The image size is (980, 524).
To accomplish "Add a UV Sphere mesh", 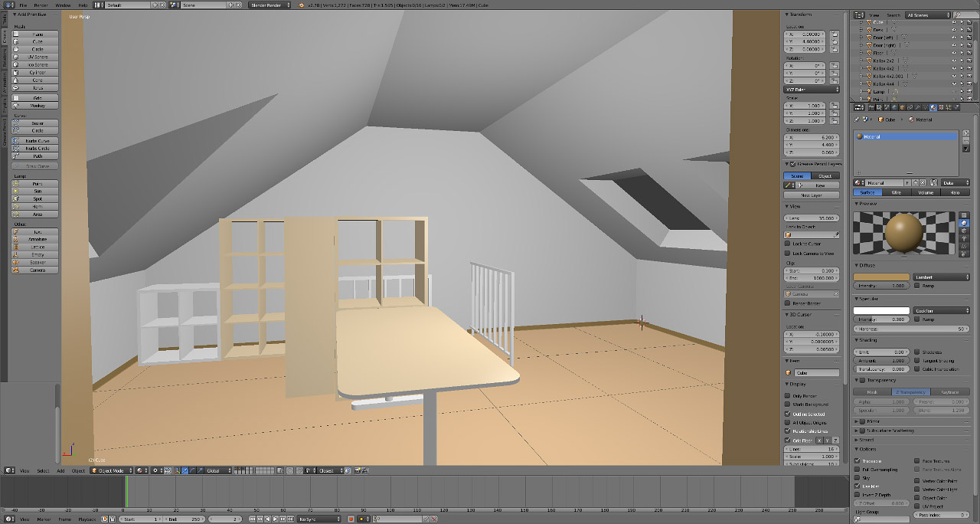I will tap(34, 57).
